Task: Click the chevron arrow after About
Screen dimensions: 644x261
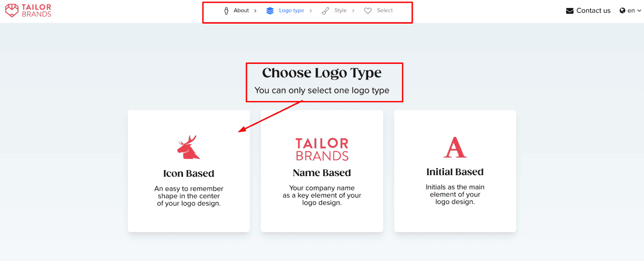Action: point(255,11)
